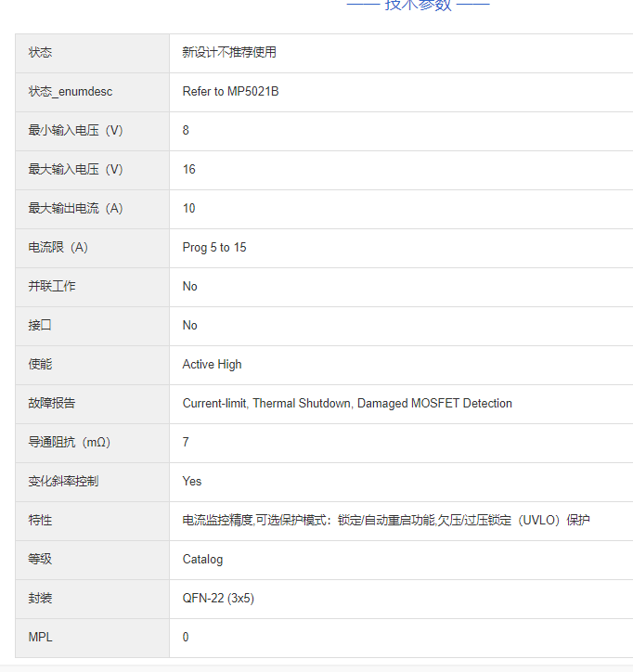
Task: Select the 'Active High' value
Action: tap(213, 364)
